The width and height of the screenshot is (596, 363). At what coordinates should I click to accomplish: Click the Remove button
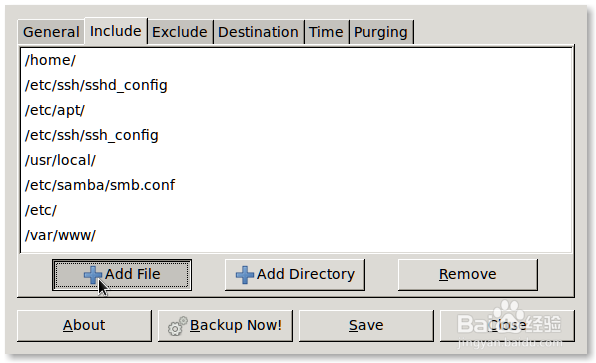coord(468,275)
